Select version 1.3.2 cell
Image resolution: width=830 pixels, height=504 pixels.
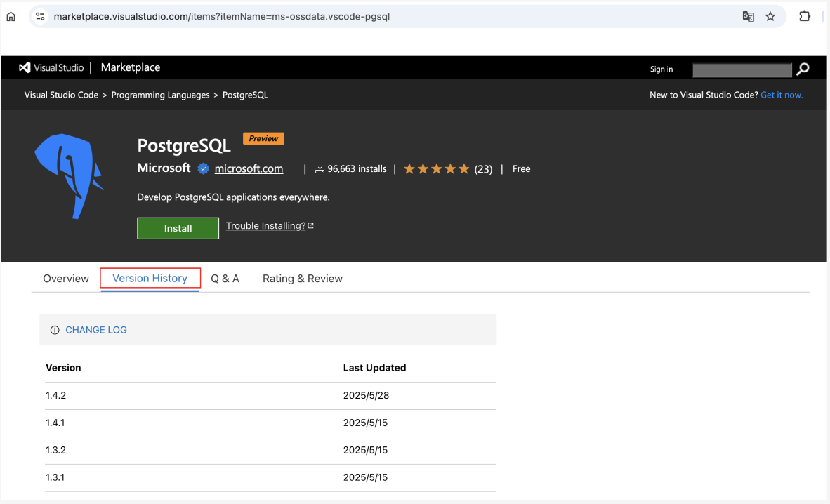point(55,450)
